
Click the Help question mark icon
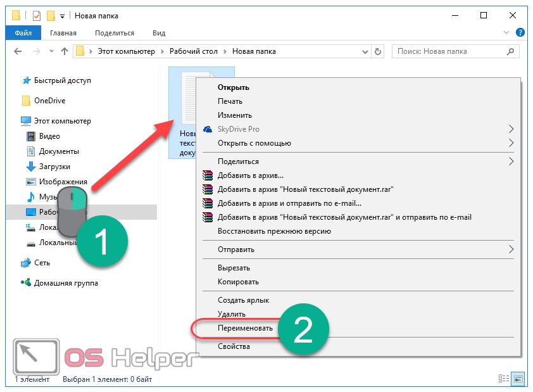pyautogui.click(x=520, y=33)
